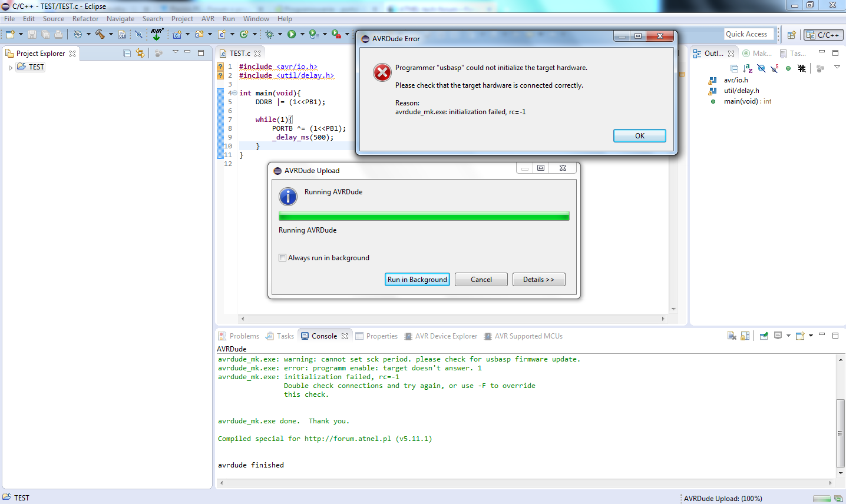Image resolution: width=846 pixels, height=504 pixels.
Task: Click the red error icon in AVRDude Error dialog
Action: tap(382, 72)
